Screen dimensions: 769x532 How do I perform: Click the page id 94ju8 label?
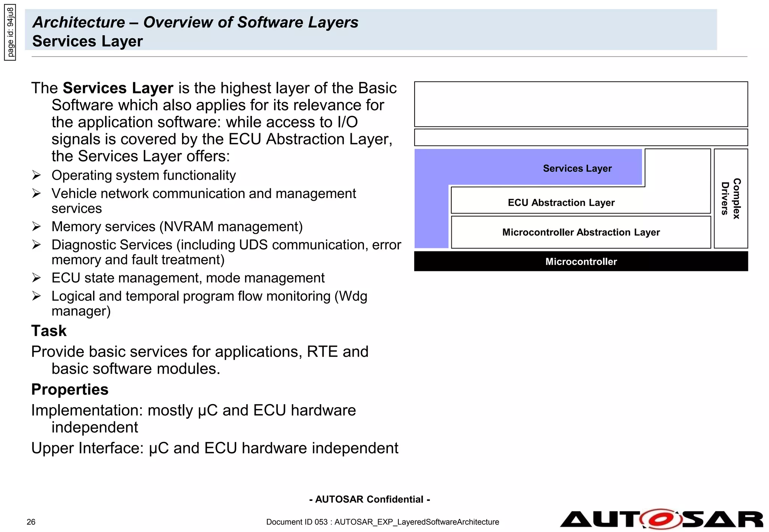coord(10,32)
